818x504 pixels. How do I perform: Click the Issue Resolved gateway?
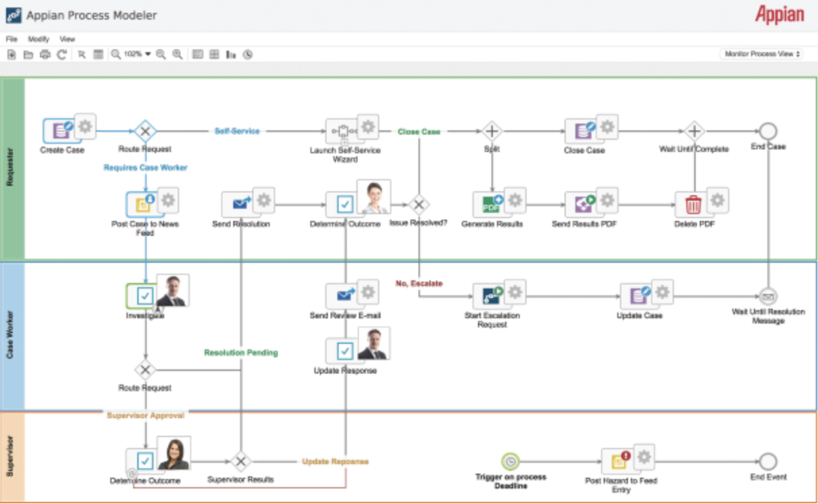[x=418, y=203]
